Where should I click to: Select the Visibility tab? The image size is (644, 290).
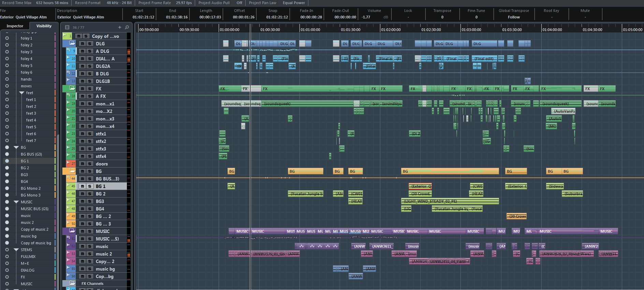[x=44, y=26]
